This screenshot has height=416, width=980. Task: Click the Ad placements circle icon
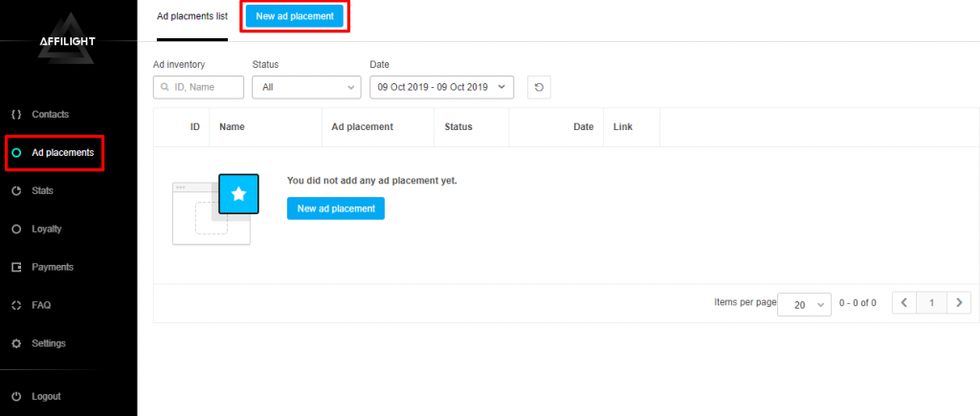[x=17, y=152]
